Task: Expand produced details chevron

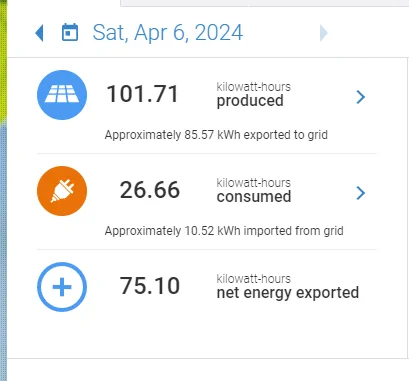Action: click(x=361, y=97)
